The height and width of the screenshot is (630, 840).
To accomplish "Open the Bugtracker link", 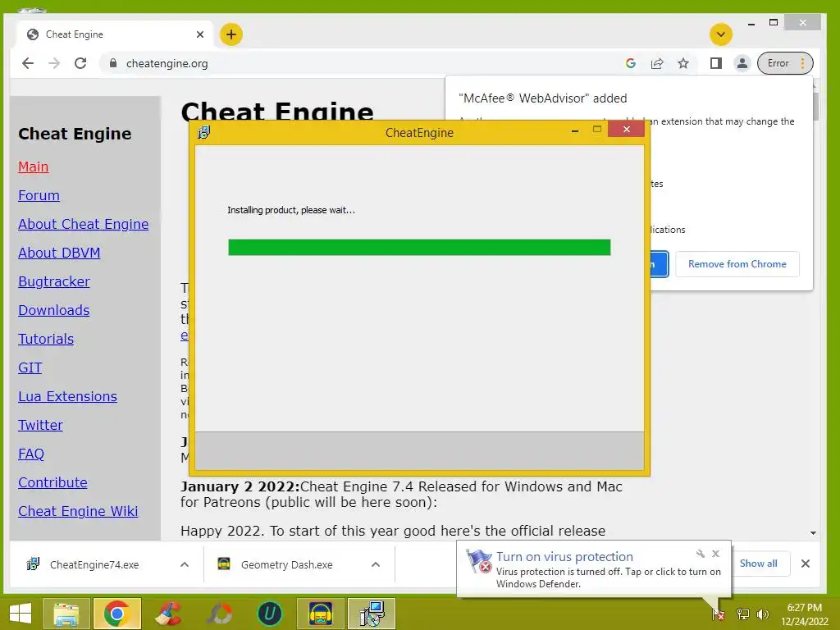I will [x=53, y=281].
